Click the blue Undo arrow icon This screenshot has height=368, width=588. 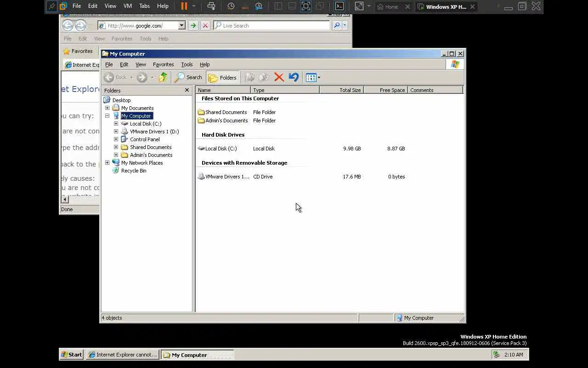[294, 77]
